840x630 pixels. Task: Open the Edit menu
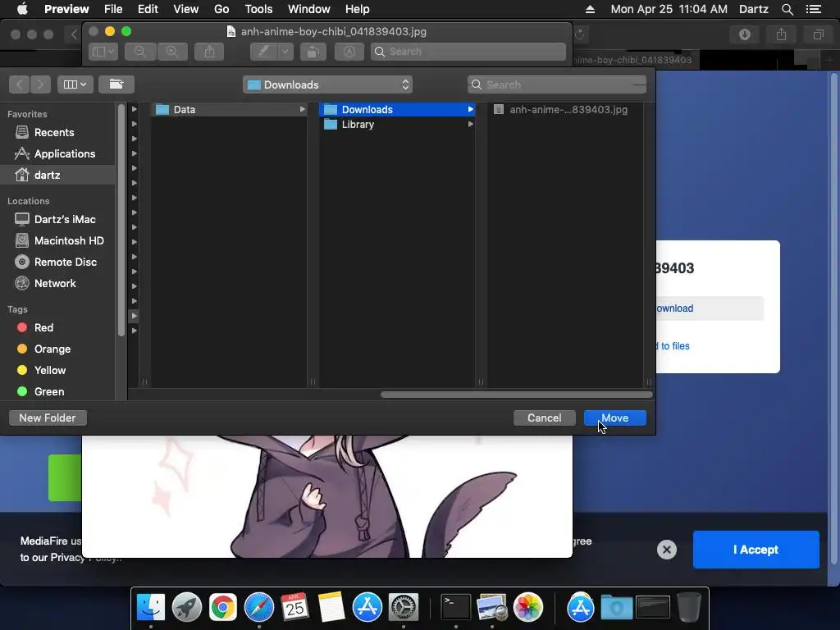(148, 9)
